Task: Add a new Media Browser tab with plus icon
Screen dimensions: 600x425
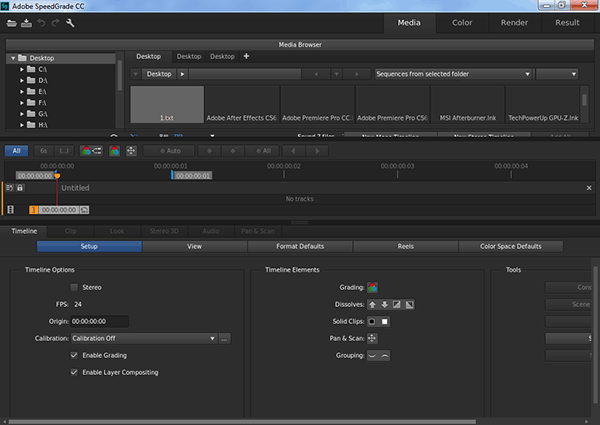Action: (x=246, y=56)
